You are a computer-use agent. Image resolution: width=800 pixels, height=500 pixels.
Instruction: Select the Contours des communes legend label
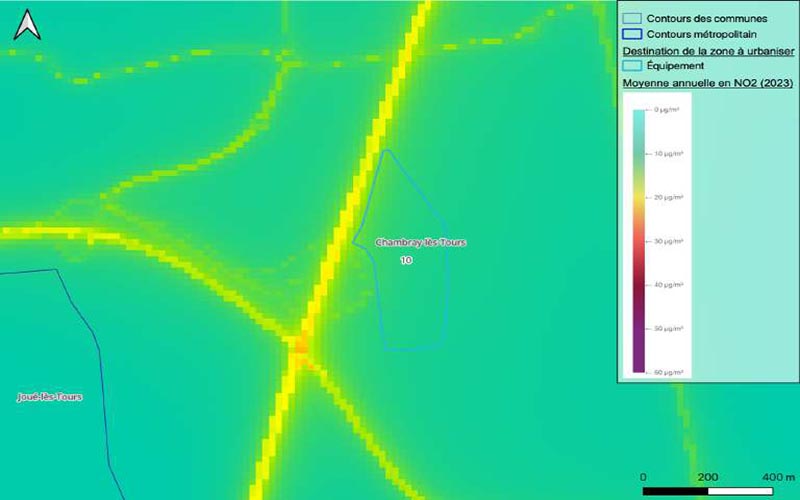695,18
